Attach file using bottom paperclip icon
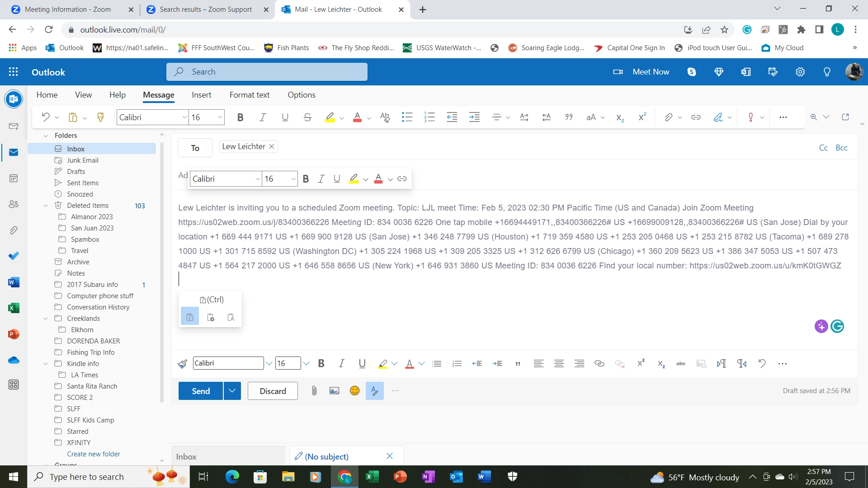Viewport: 868px width, 488px height. 314,391
